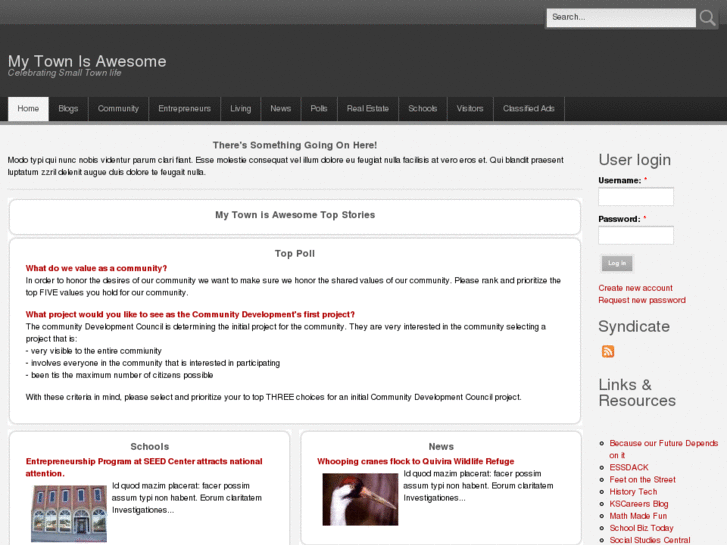Open the Entrepreneurship Program at SEED Center story
This screenshot has height=545, width=727.
click(x=144, y=467)
